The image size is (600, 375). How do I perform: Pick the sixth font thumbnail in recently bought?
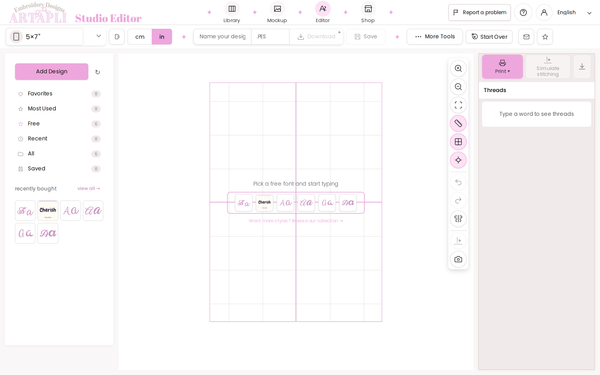tap(48, 233)
